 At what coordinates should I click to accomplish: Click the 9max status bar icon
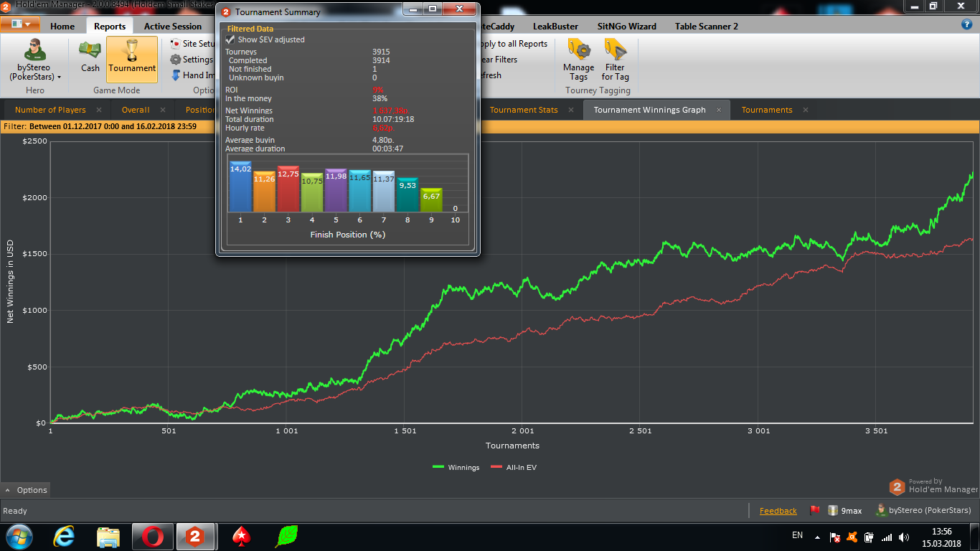(832, 510)
